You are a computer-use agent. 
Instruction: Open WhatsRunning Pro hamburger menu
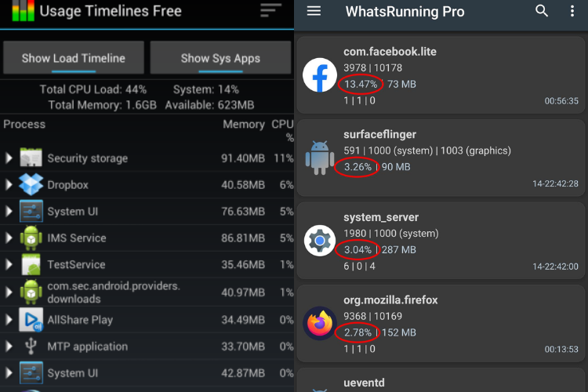coord(314,11)
